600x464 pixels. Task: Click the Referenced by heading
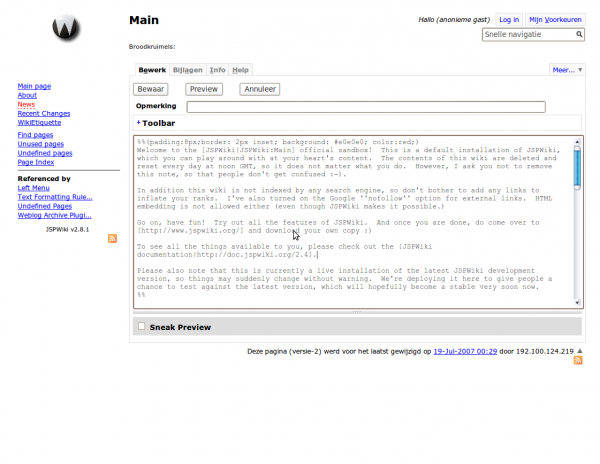coord(44,179)
